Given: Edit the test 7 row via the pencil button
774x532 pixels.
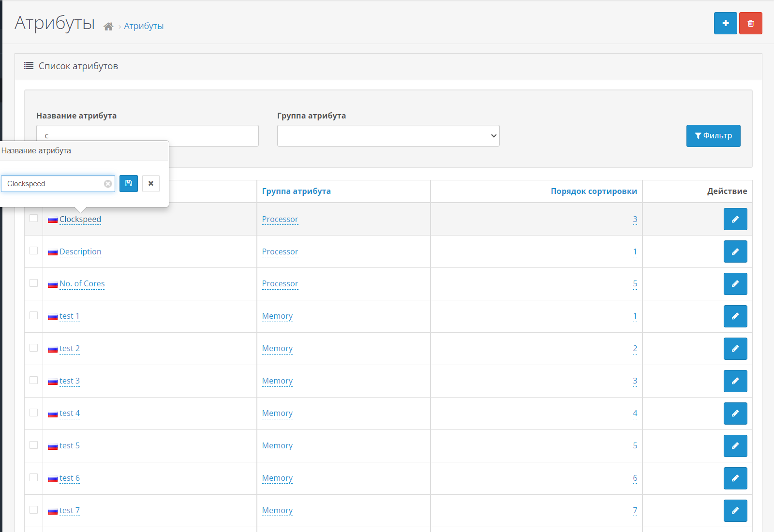Looking at the screenshot, I should click(x=735, y=511).
